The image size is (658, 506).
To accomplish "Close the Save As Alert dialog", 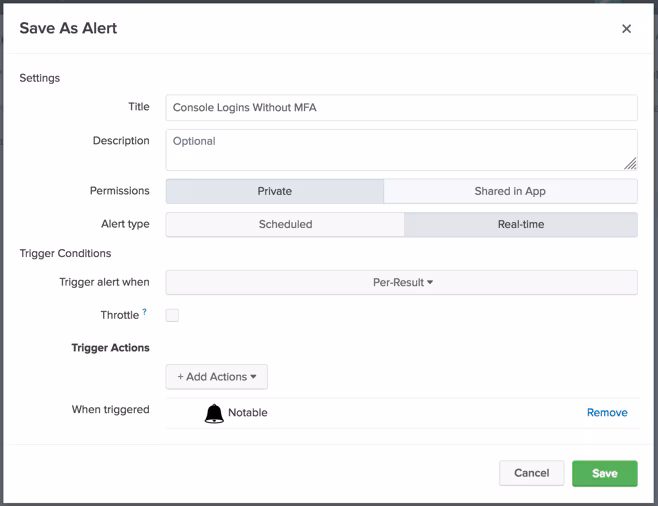I will tap(626, 29).
